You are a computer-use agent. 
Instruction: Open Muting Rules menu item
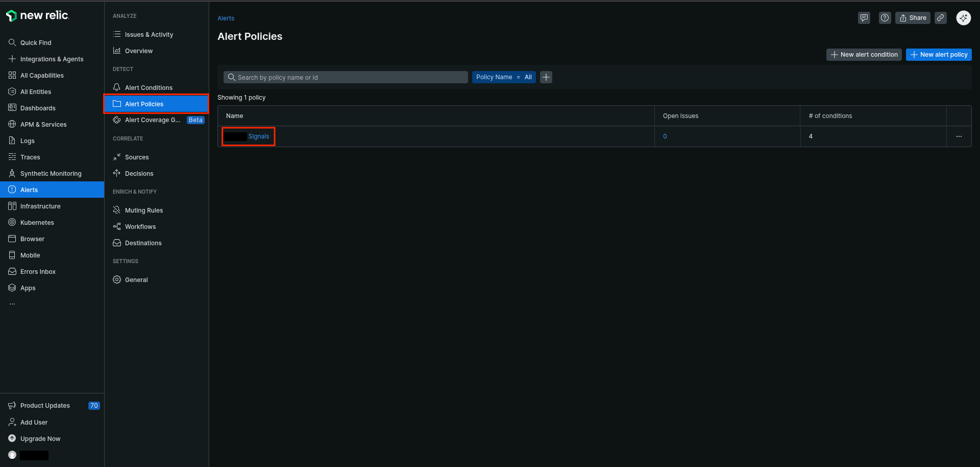(x=144, y=211)
